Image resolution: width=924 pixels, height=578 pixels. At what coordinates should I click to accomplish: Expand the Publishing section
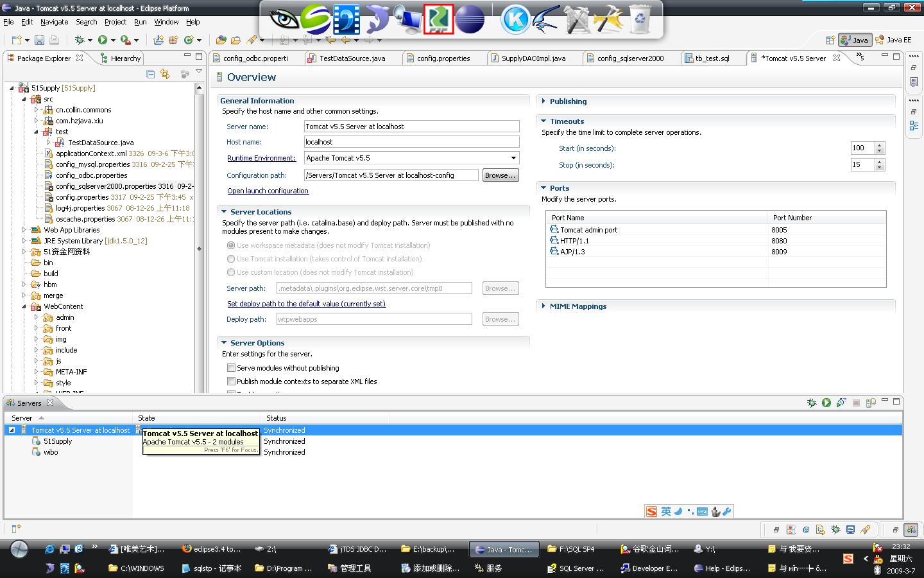tap(543, 101)
